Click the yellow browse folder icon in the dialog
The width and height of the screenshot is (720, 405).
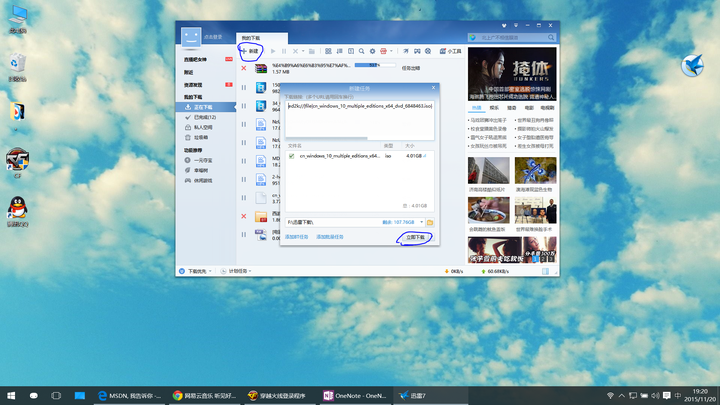click(430, 222)
